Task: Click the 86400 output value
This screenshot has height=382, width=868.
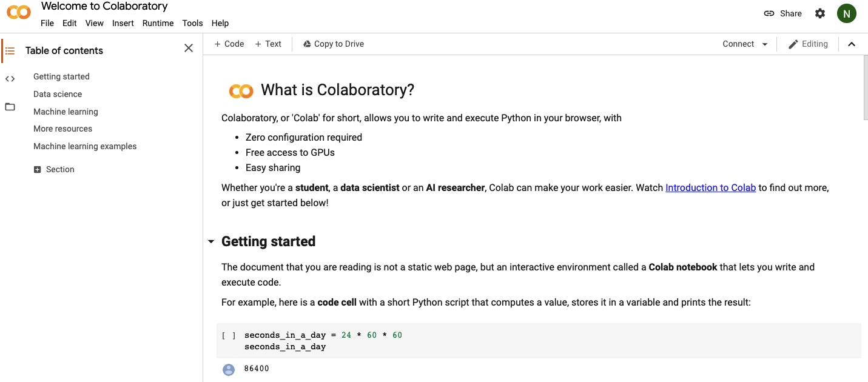Action: click(x=257, y=369)
